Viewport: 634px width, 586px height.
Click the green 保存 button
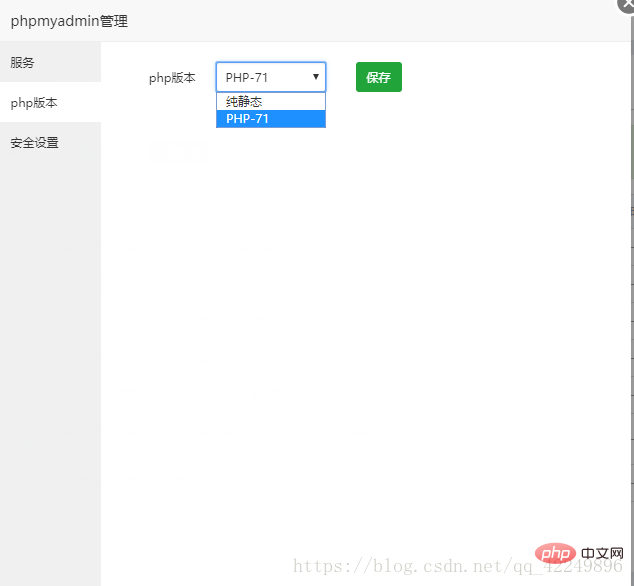point(379,77)
